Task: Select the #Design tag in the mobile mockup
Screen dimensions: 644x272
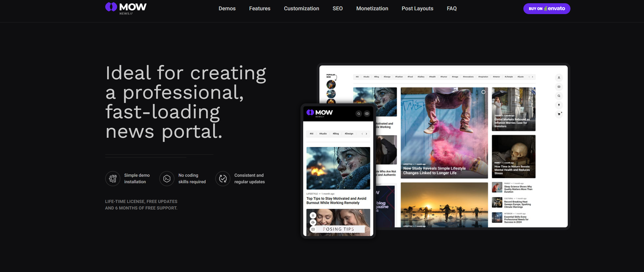Action: (349, 134)
